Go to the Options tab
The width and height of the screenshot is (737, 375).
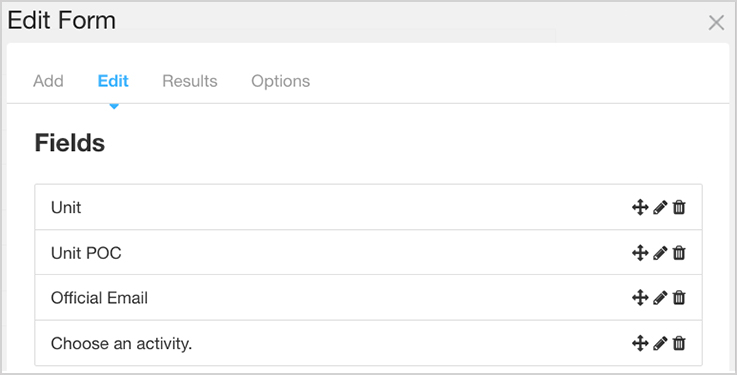281,81
